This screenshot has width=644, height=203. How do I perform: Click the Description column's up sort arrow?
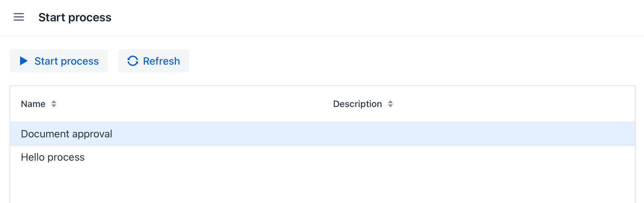tap(390, 101)
